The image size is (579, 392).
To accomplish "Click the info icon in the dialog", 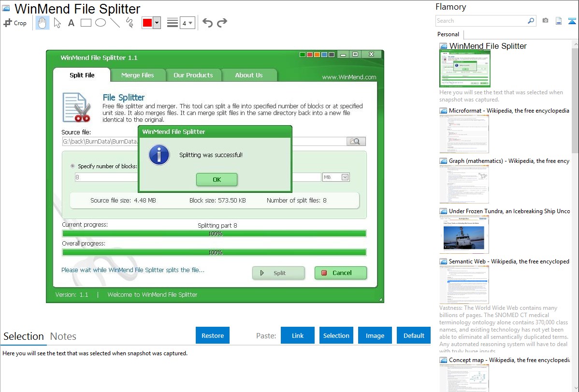I will (x=159, y=155).
